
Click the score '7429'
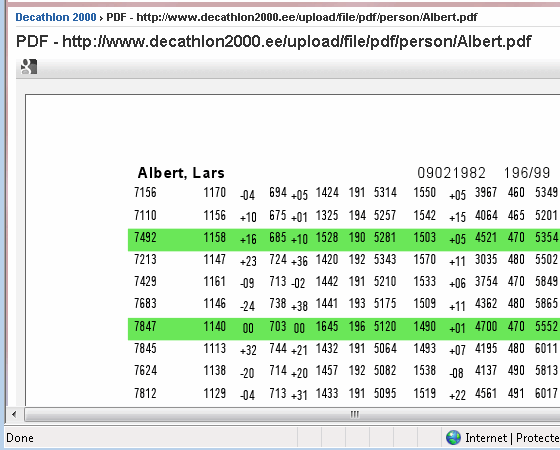(x=145, y=281)
